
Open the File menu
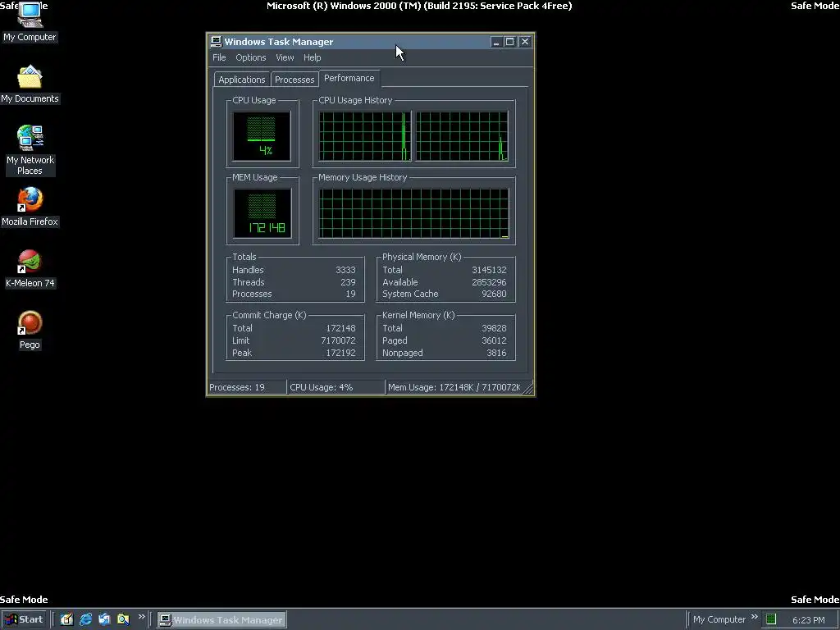pyautogui.click(x=219, y=57)
